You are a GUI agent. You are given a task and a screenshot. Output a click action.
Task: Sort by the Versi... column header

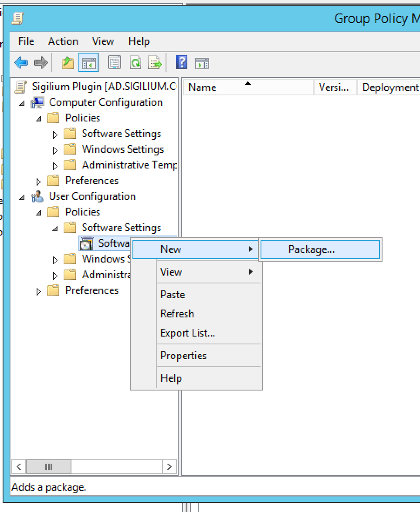point(335,87)
